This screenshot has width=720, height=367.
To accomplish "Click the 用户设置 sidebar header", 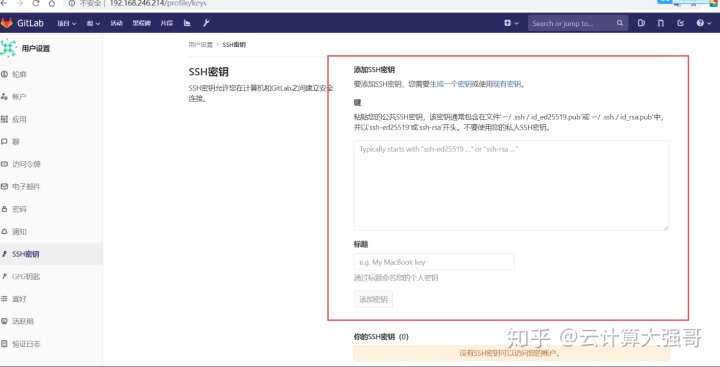I will point(36,49).
